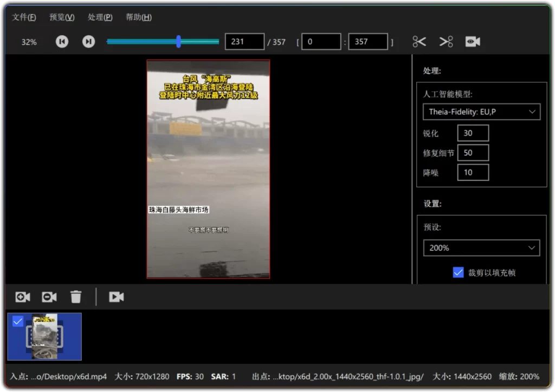Open the 帮助 menu

click(x=138, y=17)
